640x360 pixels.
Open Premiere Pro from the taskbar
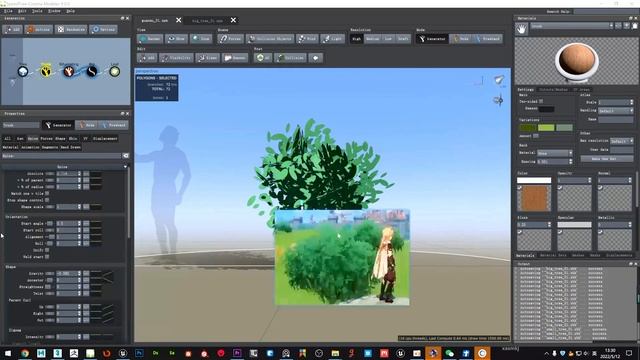(237, 353)
